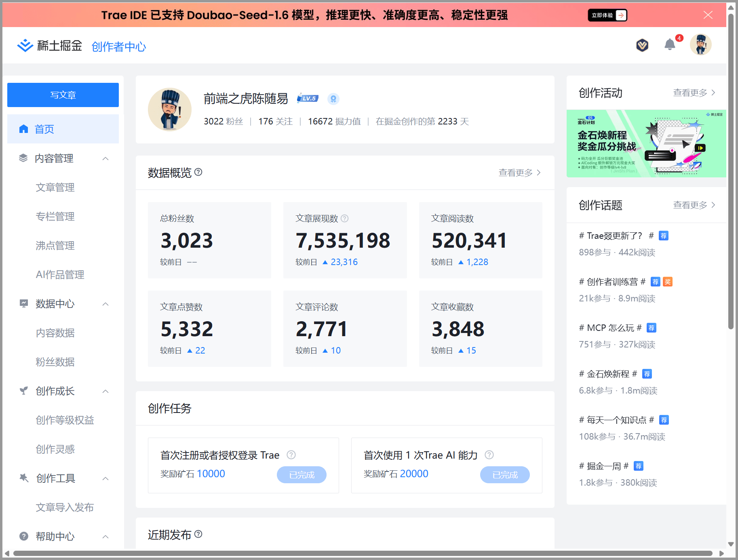This screenshot has width=738, height=560.
Task: Close the Trae IDE banner
Action: (x=708, y=15)
